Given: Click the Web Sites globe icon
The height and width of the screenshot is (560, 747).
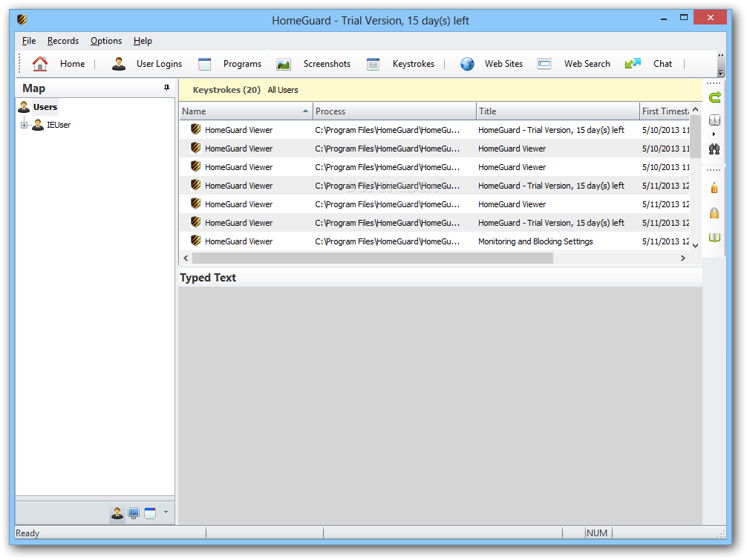Looking at the screenshot, I should click(x=467, y=64).
